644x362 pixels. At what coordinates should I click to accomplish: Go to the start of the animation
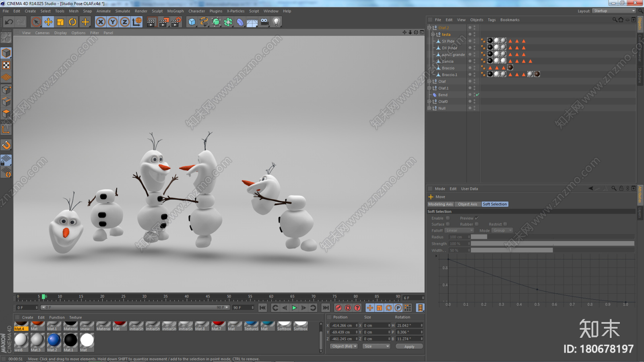pos(262,308)
